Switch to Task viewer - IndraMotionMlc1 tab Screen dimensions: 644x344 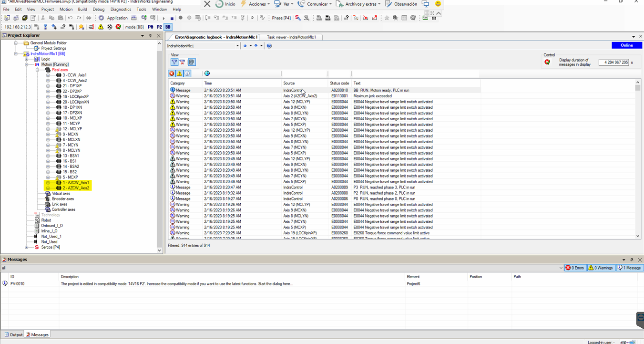[x=291, y=37]
